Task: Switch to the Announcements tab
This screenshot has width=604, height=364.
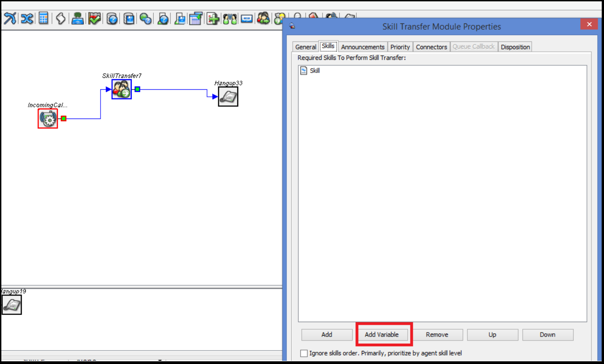Action: pos(363,46)
